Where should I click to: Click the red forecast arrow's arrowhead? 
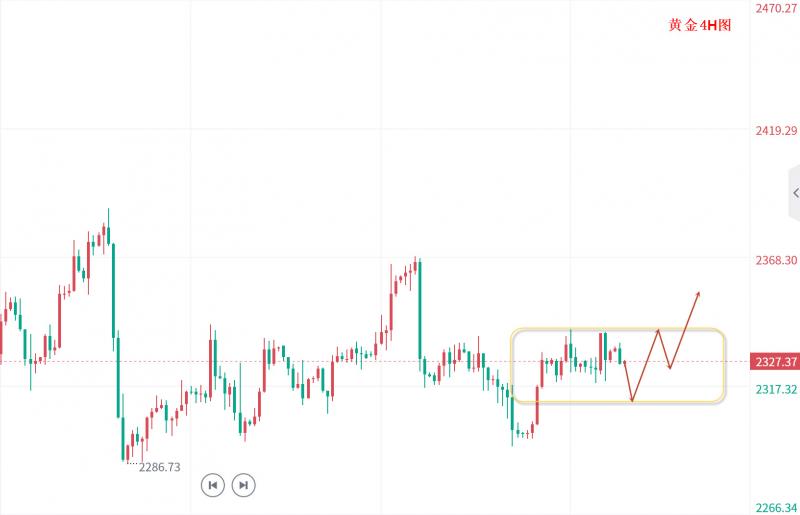[x=698, y=293]
